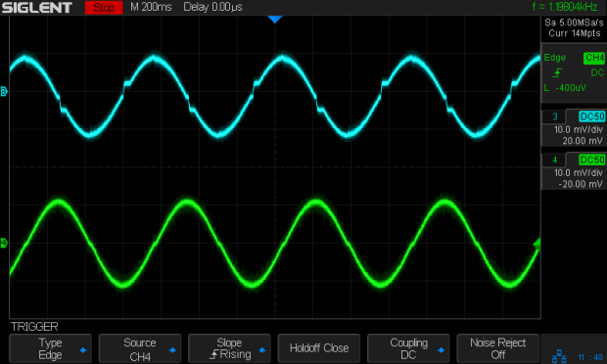Click the red Stop acquisition indicator

[x=104, y=8]
